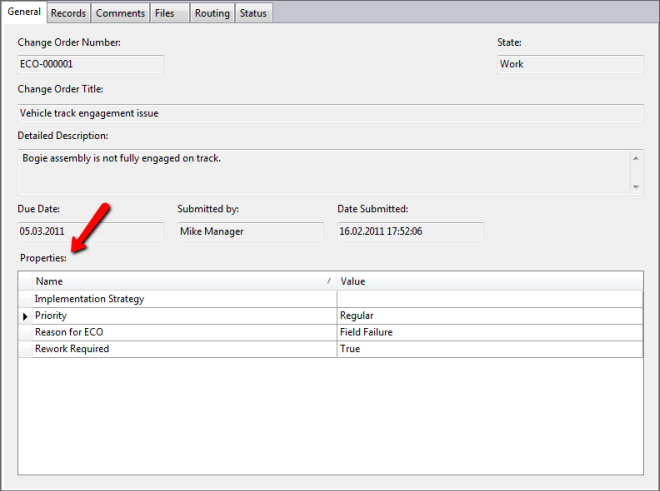
Task: Click the Regular priority value cell
Action: (490, 316)
